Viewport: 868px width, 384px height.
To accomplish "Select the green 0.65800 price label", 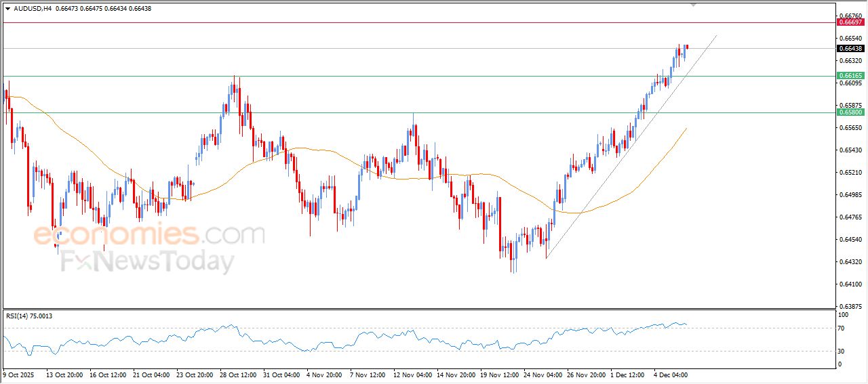I will 850,112.
